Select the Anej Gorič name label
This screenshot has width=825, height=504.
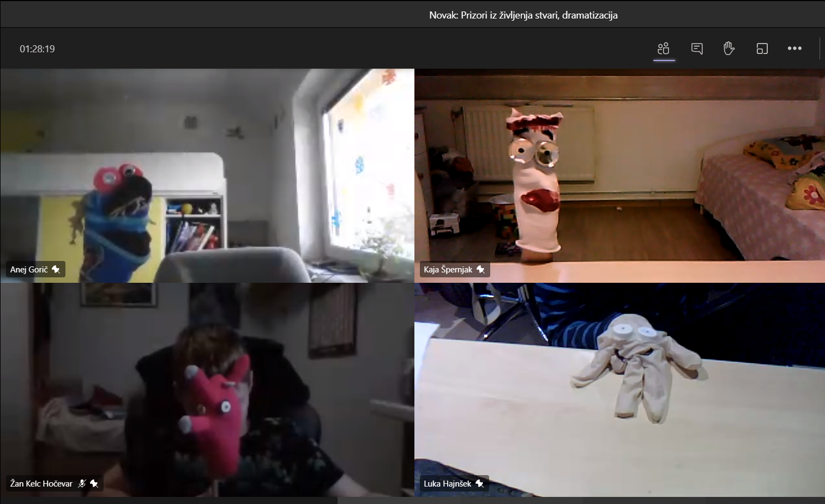click(x=29, y=269)
